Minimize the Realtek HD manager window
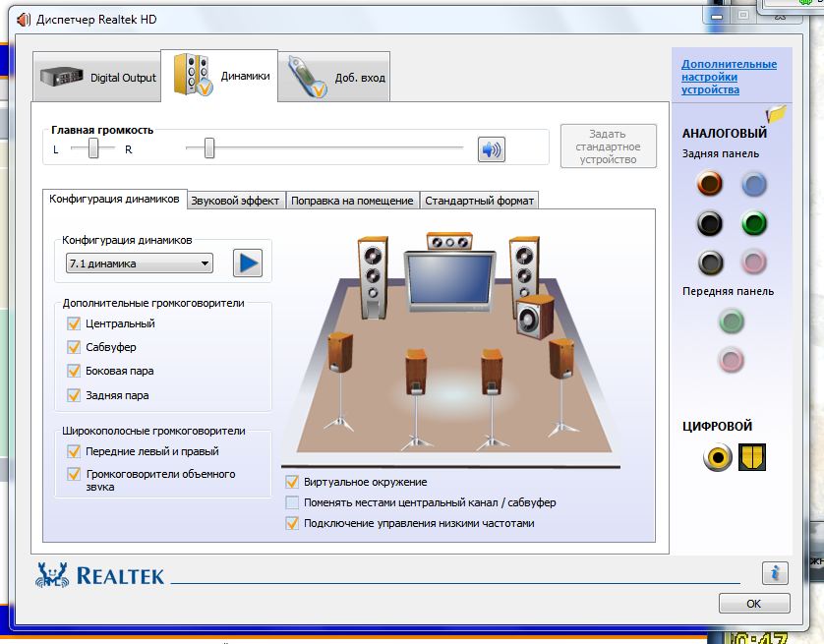This screenshot has width=824, height=644. 717,16
